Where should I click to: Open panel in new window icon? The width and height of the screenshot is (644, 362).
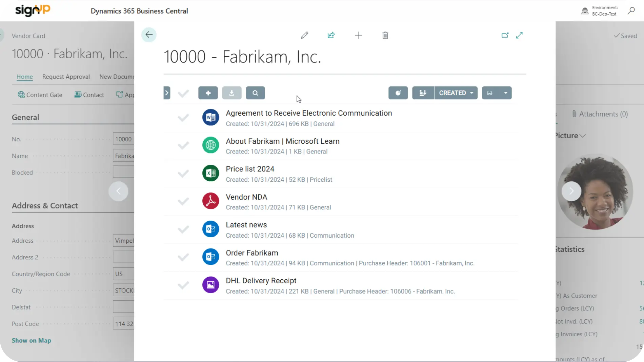click(x=505, y=35)
